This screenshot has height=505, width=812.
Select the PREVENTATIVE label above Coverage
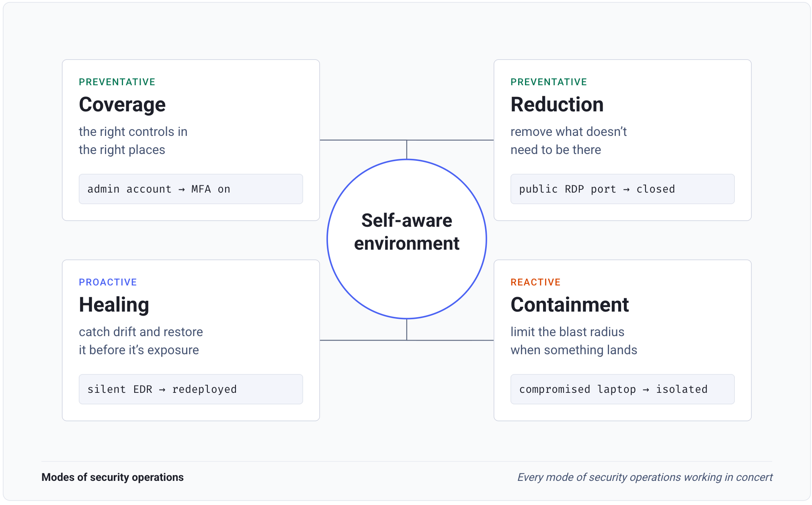click(x=117, y=82)
